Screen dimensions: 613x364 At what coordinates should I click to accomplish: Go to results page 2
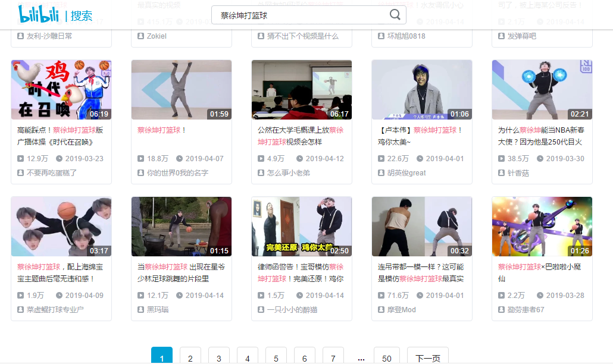[190, 355]
